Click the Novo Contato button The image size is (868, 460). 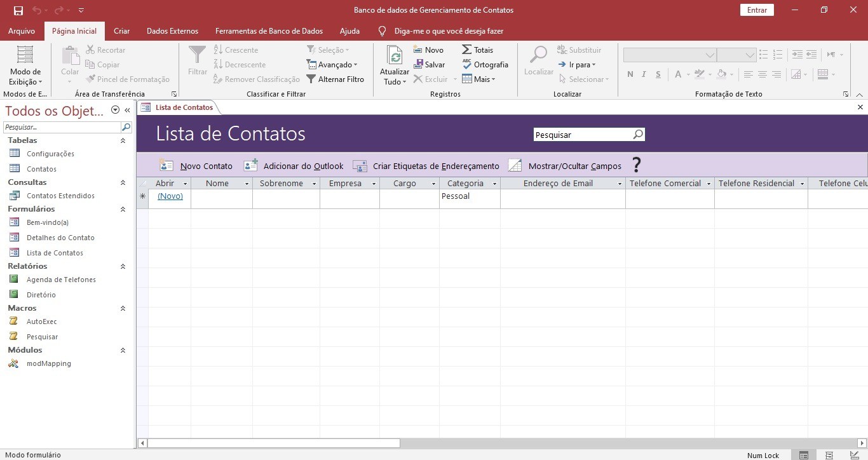click(197, 166)
